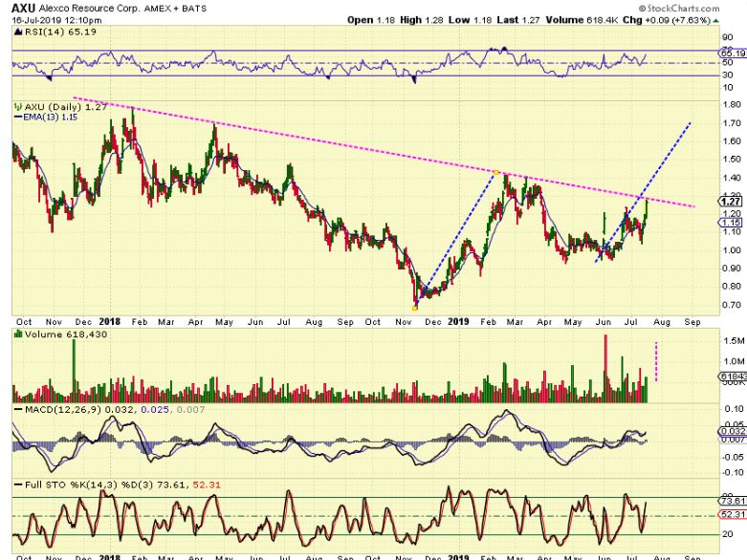Click the 0.70 price axis label
This screenshot has height=560, width=747.
732,305
